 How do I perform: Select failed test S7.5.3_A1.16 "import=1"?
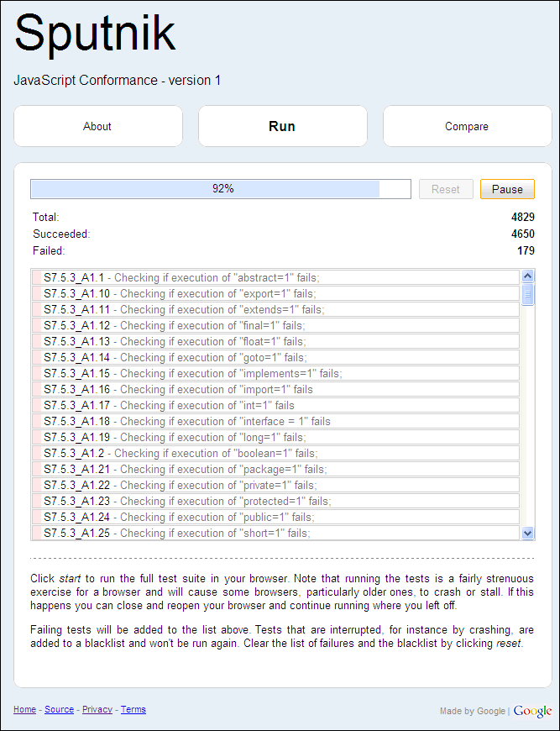[276, 389]
